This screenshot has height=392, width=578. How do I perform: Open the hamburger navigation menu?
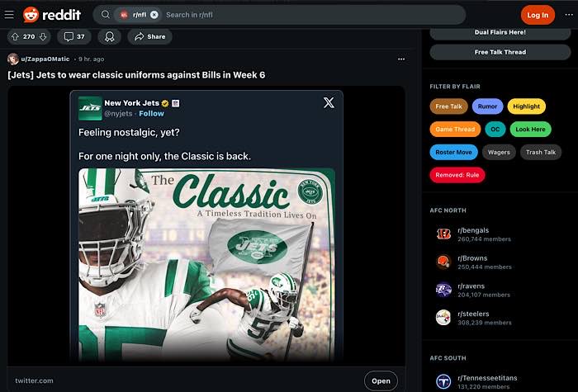click(9, 15)
